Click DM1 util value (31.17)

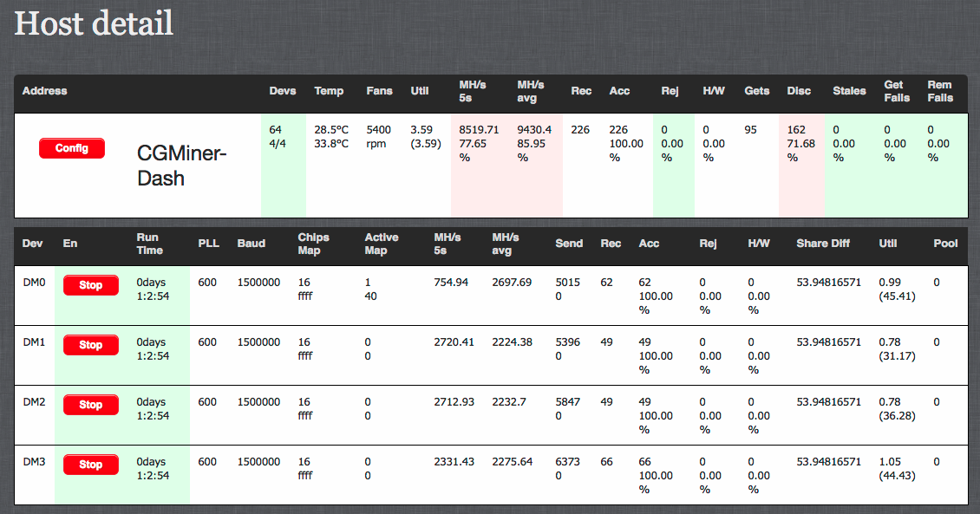(897, 356)
